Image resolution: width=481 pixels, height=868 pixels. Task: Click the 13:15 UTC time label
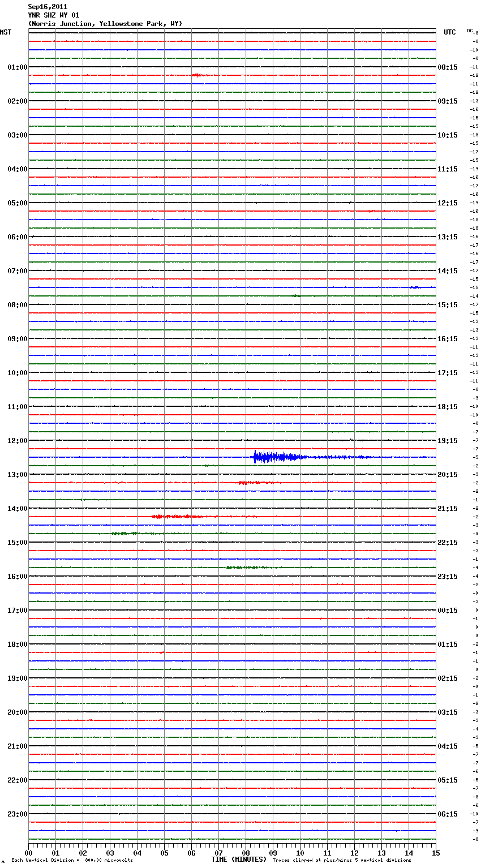(x=448, y=237)
